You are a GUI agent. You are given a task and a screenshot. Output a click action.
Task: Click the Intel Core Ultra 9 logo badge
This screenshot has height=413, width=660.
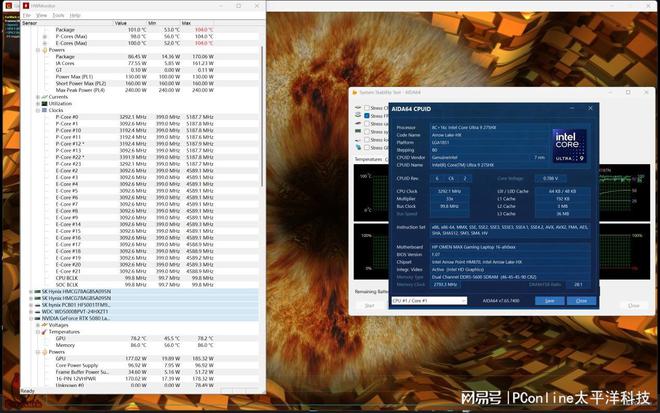[569, 146]
